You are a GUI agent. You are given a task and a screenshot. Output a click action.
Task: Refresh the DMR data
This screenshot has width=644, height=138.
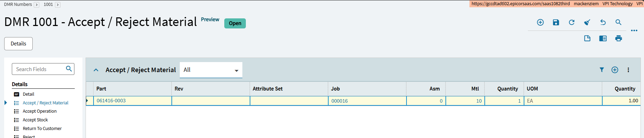click(572, 22)
